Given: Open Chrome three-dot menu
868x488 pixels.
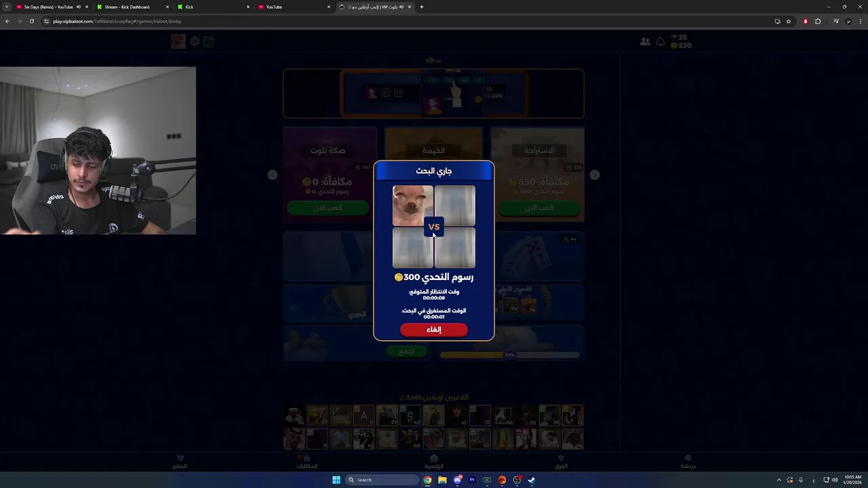Looking at the screenshot, I should click(x=860, y=21).
